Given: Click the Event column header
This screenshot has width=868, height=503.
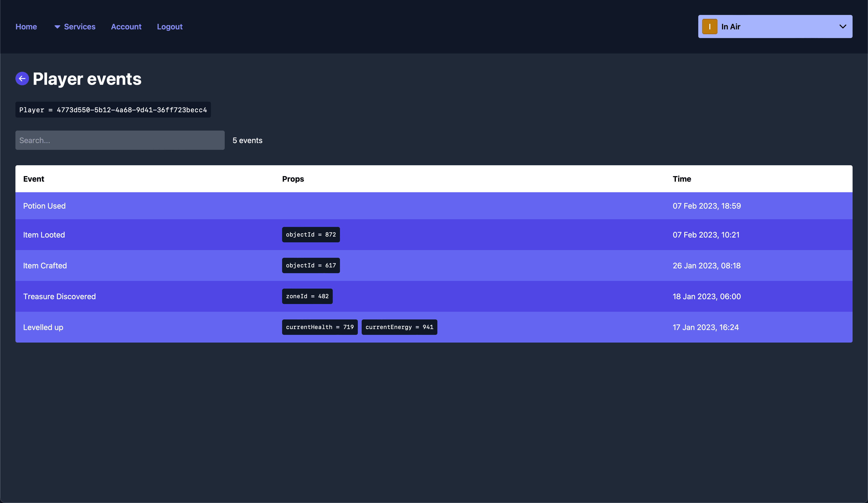Looking at the screenshot, I should pos(34,179).
